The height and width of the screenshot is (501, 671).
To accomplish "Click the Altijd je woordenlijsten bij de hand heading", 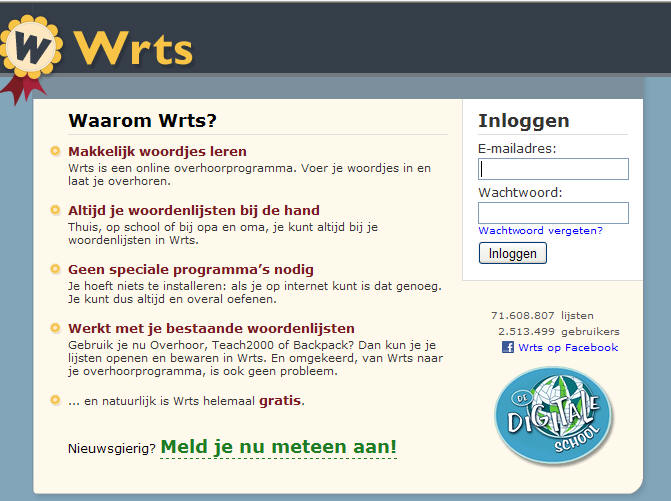I will pos(194,210).
